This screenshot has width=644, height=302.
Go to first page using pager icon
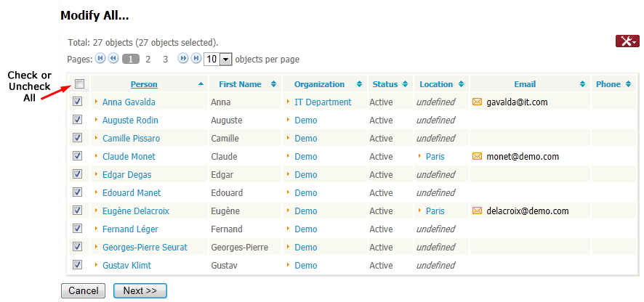point(100,59)
